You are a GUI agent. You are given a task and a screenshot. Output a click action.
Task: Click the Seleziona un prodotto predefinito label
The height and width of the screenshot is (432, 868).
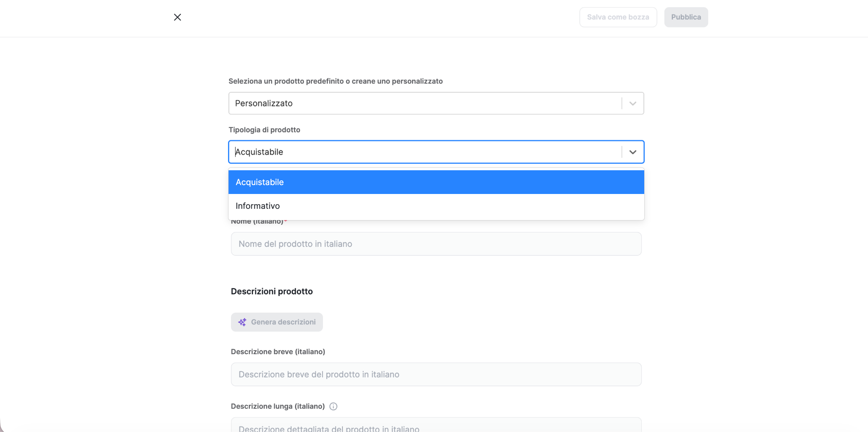[336, 81]
